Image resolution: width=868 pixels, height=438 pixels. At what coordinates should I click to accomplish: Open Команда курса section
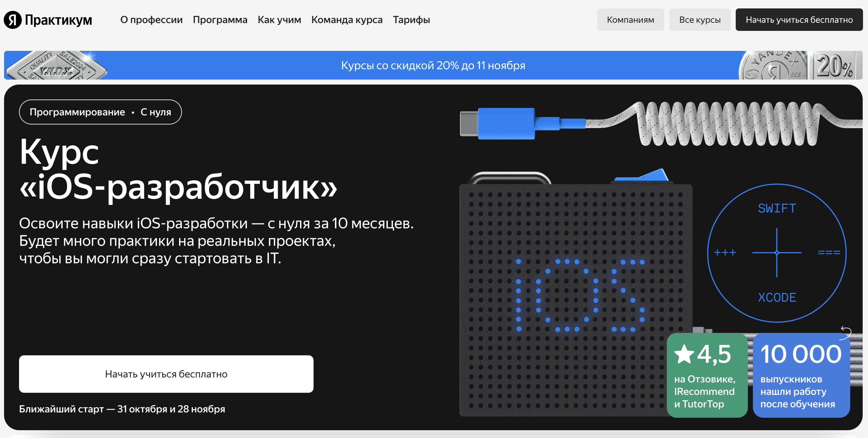347,20
